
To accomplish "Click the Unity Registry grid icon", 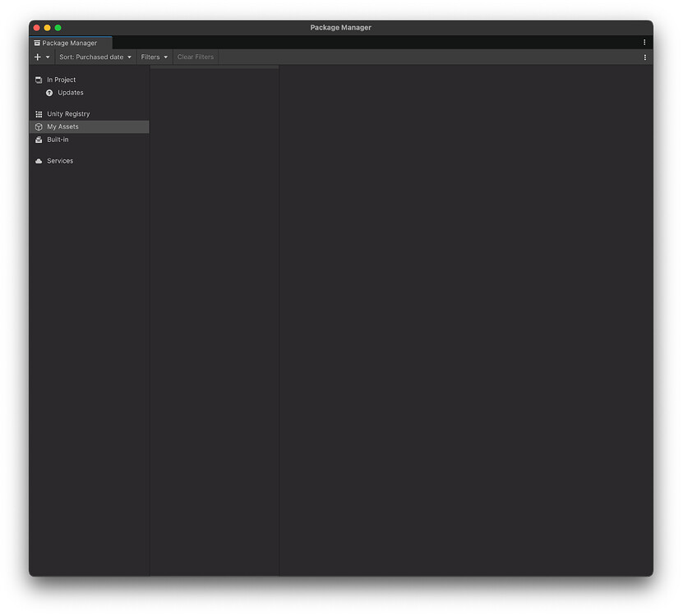I will point(38,113).
